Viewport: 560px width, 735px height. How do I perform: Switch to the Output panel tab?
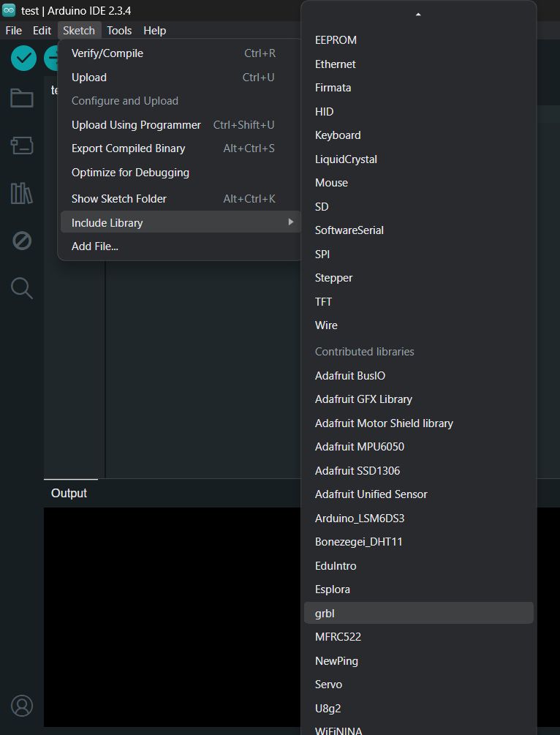point(69,493)
